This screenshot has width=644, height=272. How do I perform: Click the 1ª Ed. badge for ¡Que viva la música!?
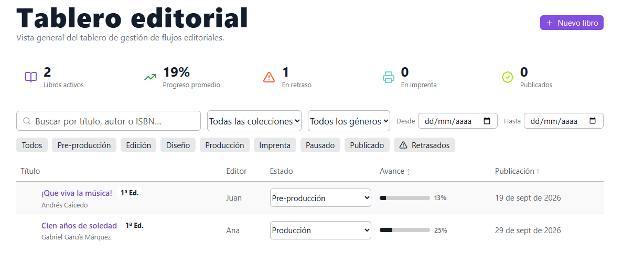pyautogui.click(x=130, y=193)
